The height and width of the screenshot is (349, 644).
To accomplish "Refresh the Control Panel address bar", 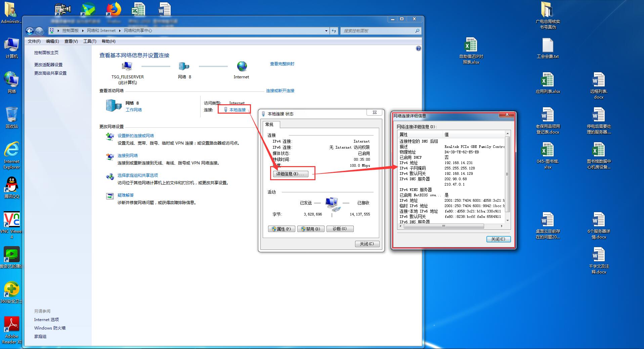I will (334, 31).
